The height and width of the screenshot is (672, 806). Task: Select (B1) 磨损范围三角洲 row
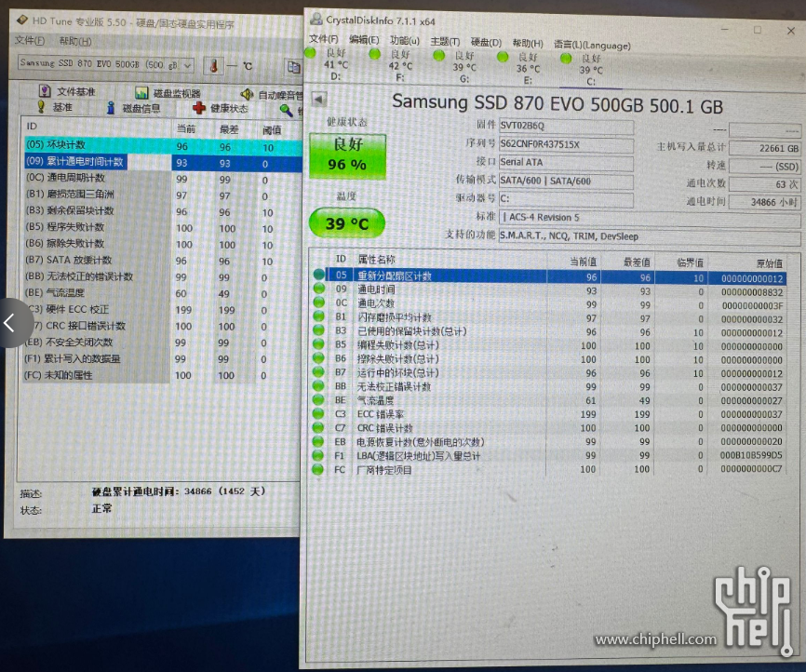click(164, 195)
